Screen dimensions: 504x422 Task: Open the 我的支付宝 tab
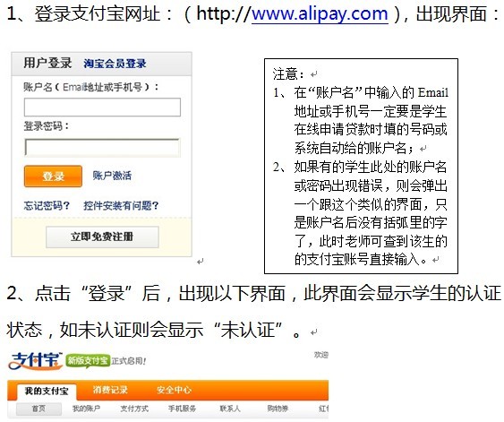click(x=47, y=392)
